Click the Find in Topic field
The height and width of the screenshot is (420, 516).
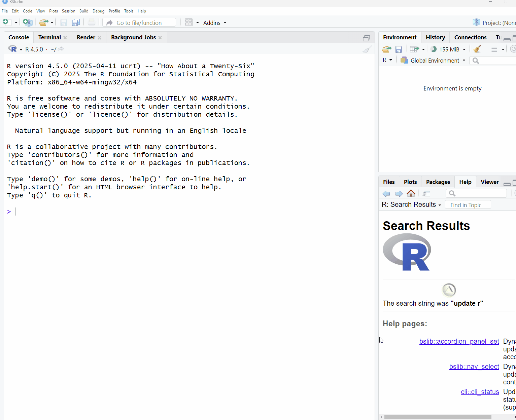(468, 205)
